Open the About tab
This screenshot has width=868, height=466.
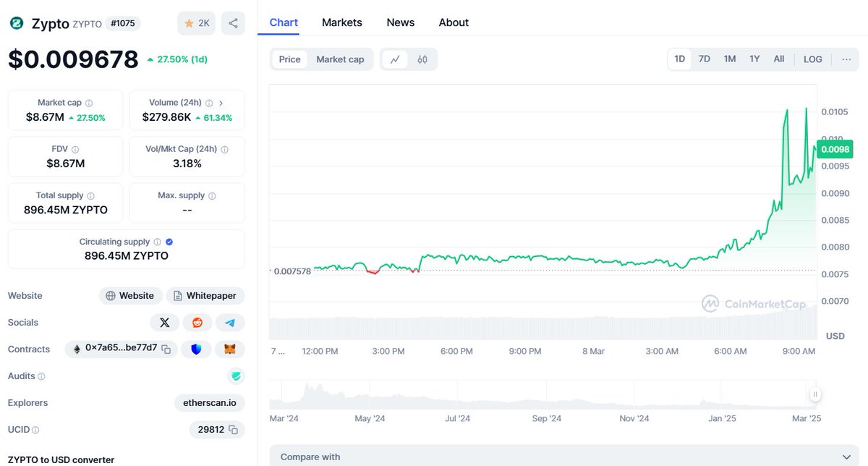coord(454,22)
